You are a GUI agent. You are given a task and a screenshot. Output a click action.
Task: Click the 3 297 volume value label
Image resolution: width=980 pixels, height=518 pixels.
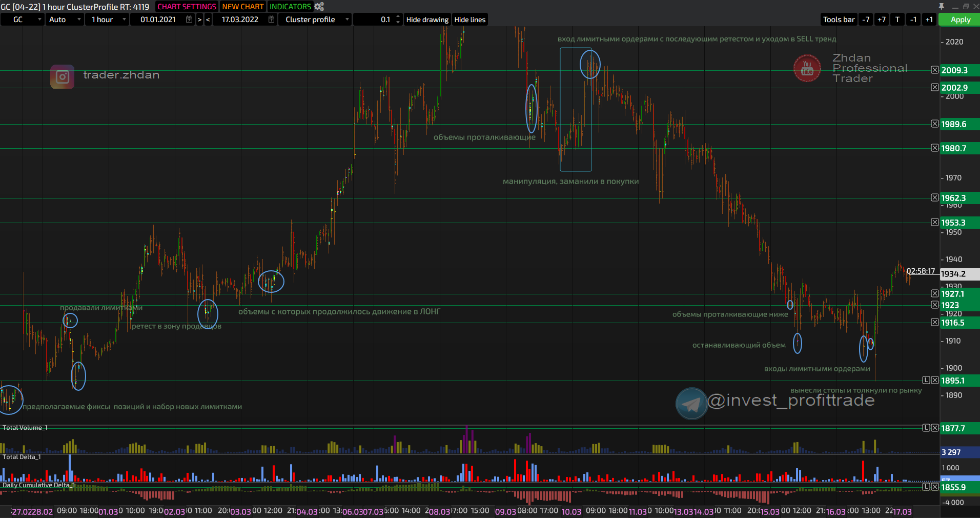[959, 452]
